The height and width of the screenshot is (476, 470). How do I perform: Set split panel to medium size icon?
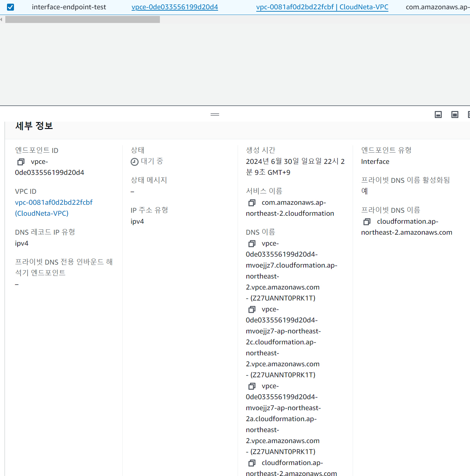(455, 115)
